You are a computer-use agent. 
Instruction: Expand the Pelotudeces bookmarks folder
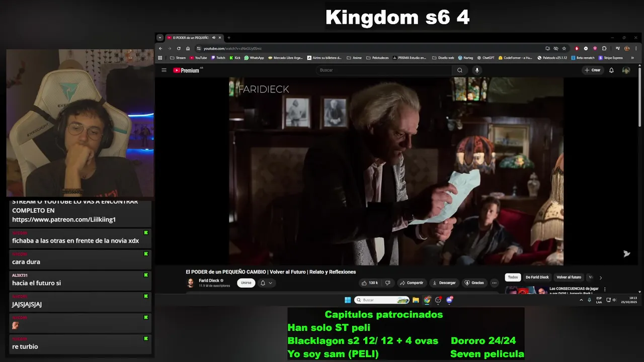click(377, 58)
